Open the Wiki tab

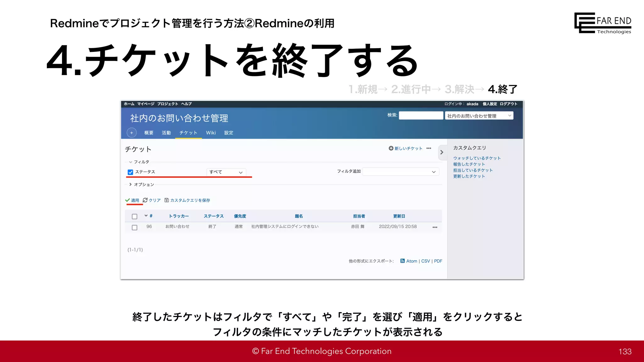(211, 133)
